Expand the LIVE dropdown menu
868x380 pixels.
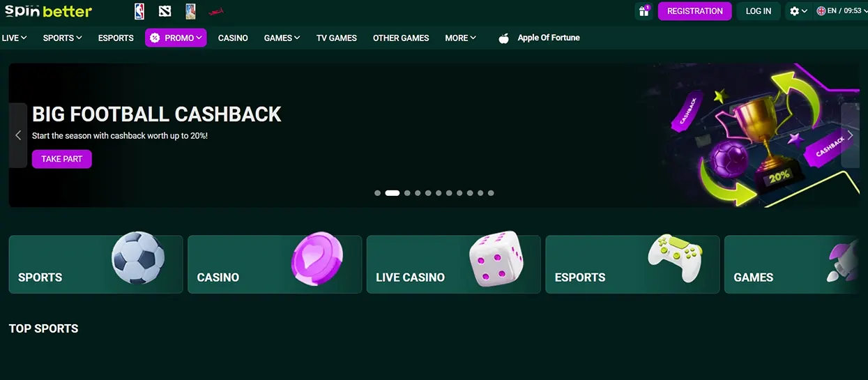pos(15,38)
